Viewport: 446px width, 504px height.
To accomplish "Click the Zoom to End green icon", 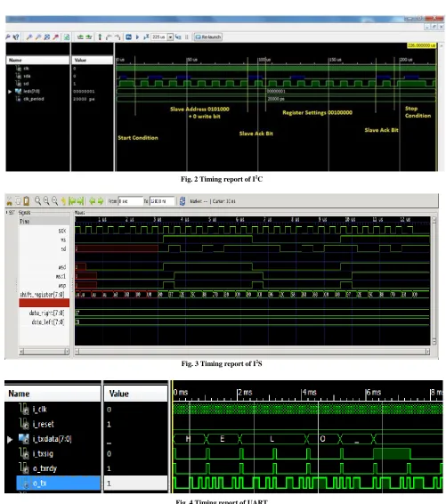I will click(x=80, y=201).
